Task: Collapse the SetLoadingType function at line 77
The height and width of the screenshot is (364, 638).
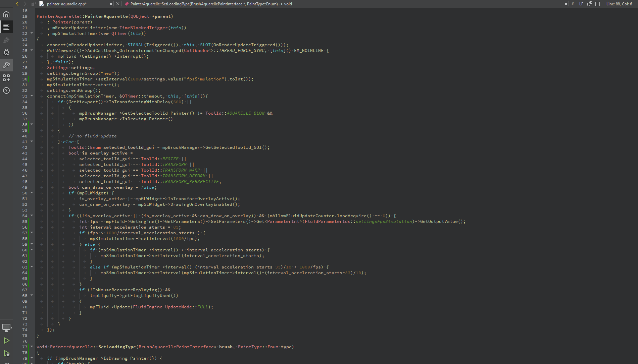Action: click(x=32, y=347)
